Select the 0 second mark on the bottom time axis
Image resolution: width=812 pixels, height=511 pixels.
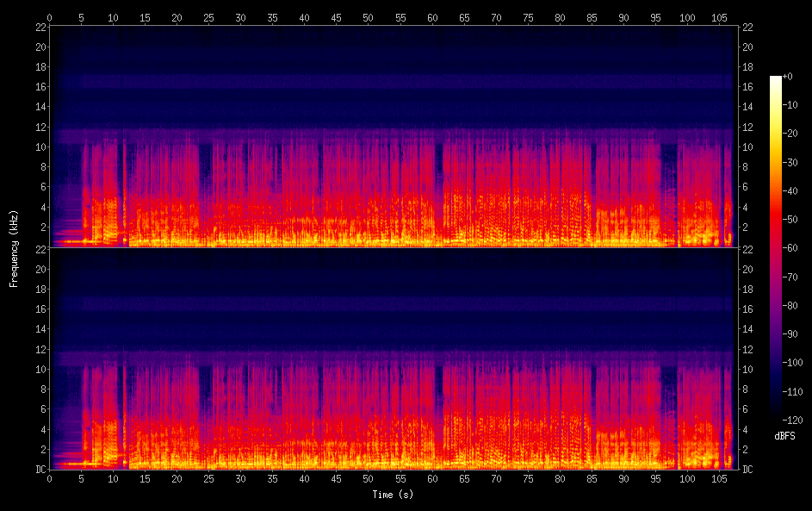tap(50, 478)
